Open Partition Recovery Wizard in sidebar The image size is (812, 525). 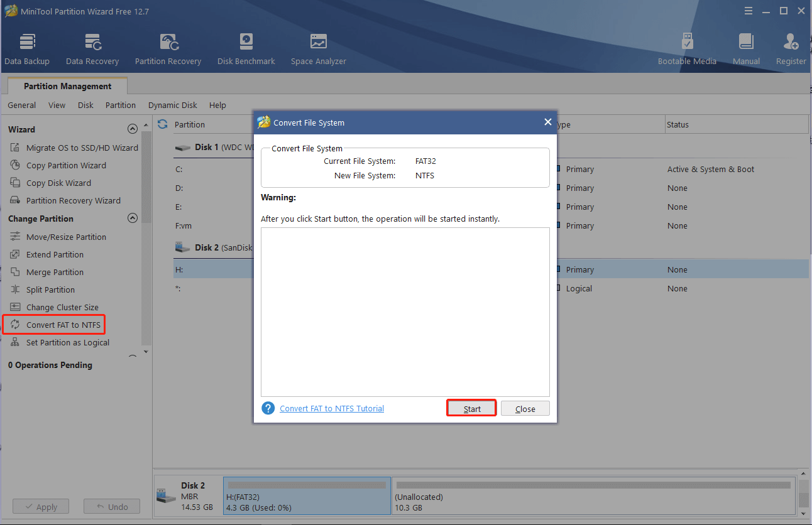[65, 200]
